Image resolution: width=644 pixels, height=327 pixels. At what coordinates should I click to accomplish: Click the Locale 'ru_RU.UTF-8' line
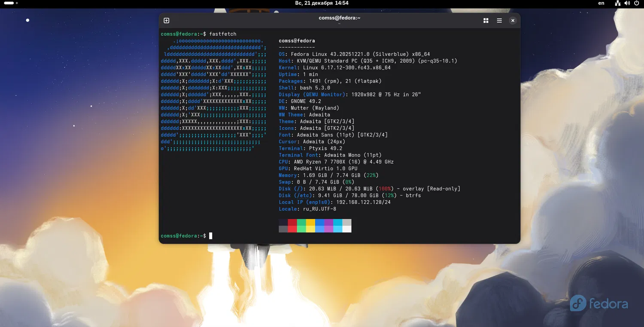[x=307, y=209]
